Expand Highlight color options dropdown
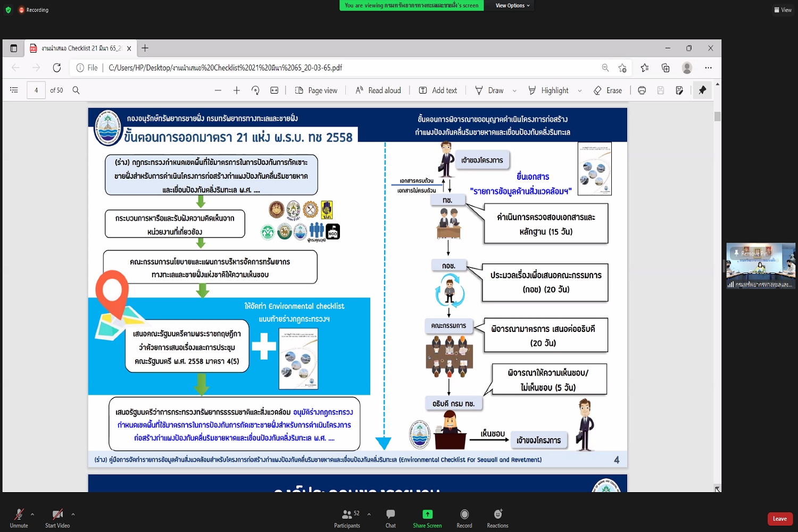Image resolution: width=798 pixels, height=532 pixels. coord(580,90)
